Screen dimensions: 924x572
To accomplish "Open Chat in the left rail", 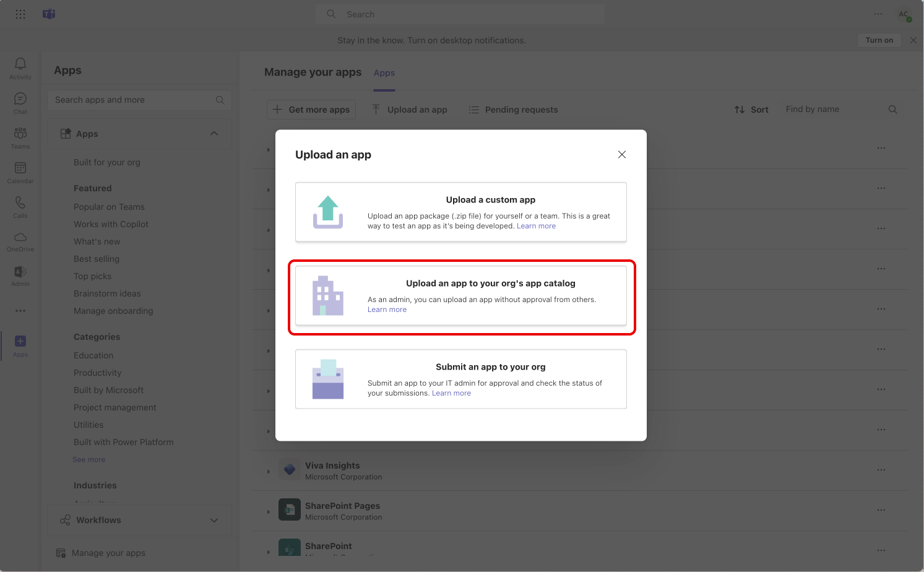I will click(x=20, y=103).
